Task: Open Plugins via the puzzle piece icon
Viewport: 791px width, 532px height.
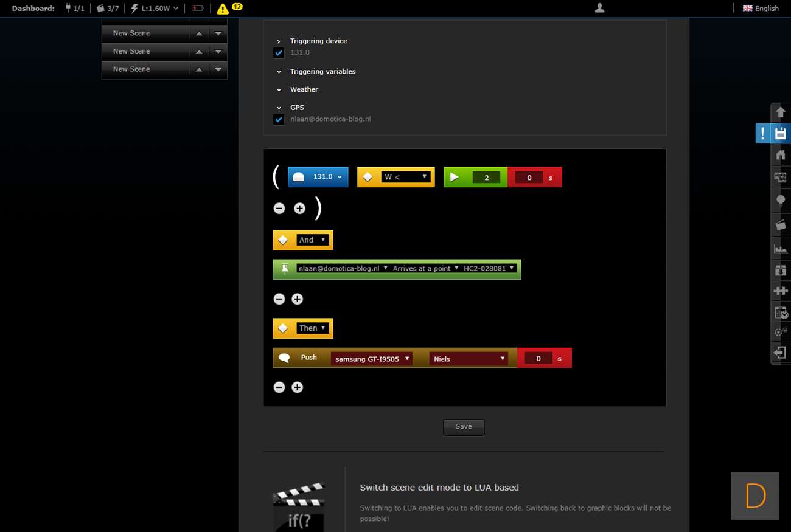Action: (781, 291)
